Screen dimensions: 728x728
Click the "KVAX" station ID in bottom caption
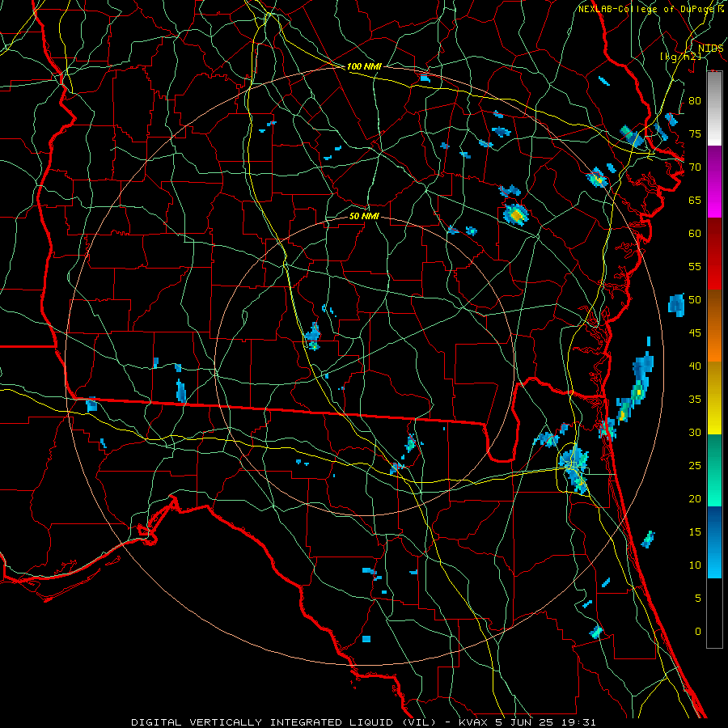(473, 722)
